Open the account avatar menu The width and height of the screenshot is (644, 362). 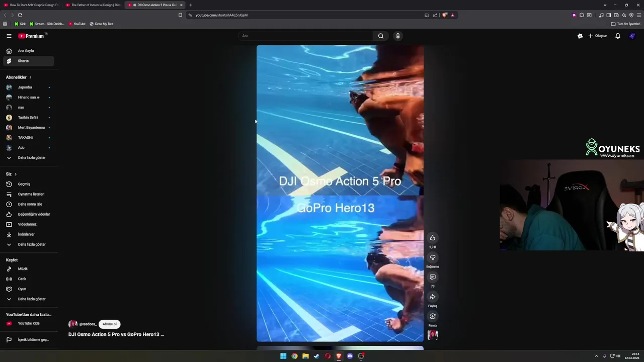tap(632, 36)
